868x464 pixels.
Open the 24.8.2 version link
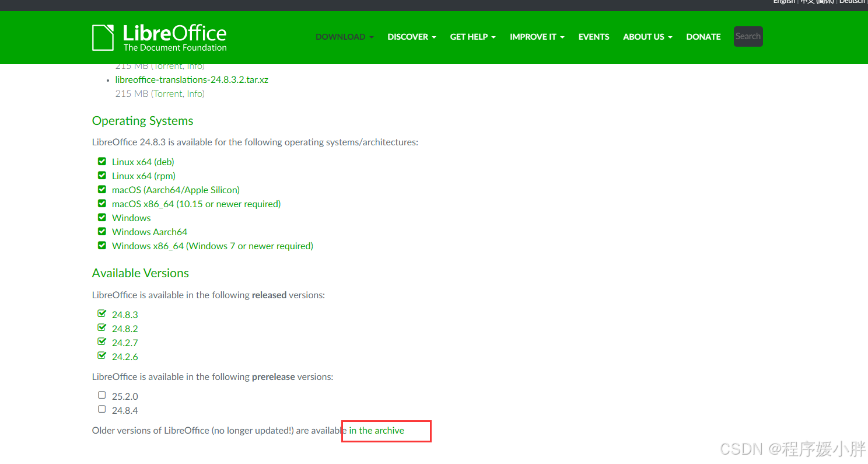click(x=125, y=329)
